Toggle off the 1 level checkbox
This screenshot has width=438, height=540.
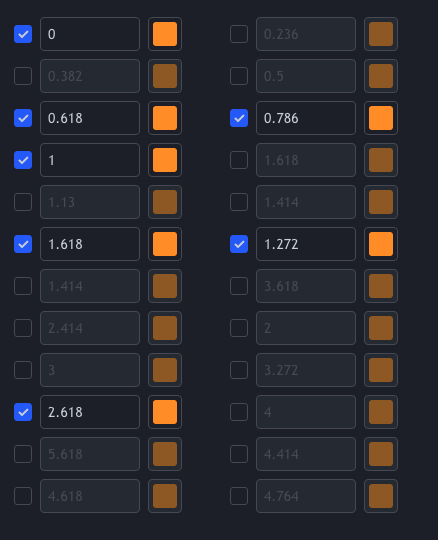(23, 160)
